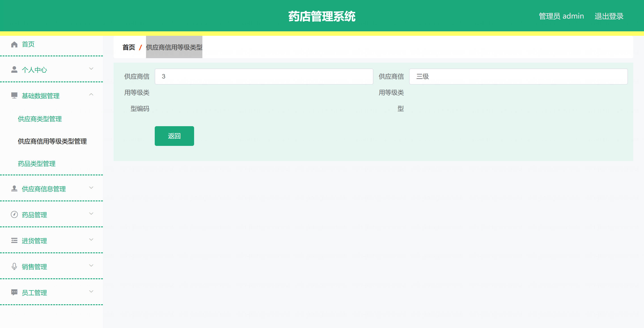
Task: Expand the 进货管理 chevron
Action: click(x=91, y=239)
